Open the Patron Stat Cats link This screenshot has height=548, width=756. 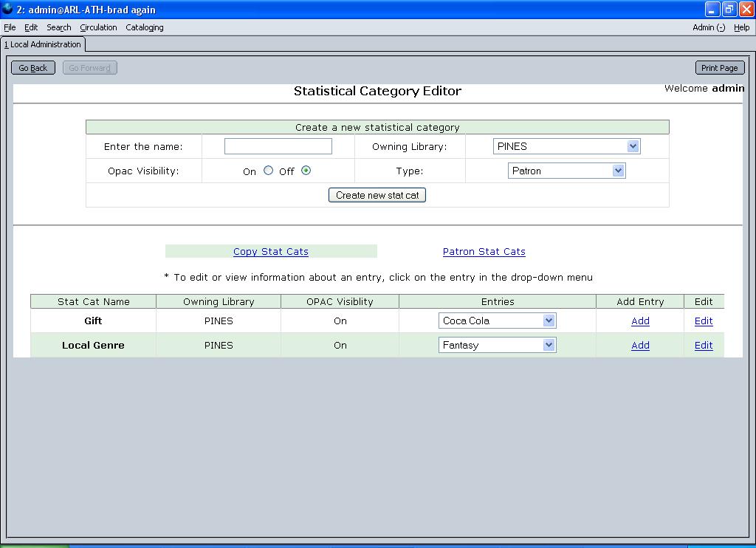[x=484, y=252]
